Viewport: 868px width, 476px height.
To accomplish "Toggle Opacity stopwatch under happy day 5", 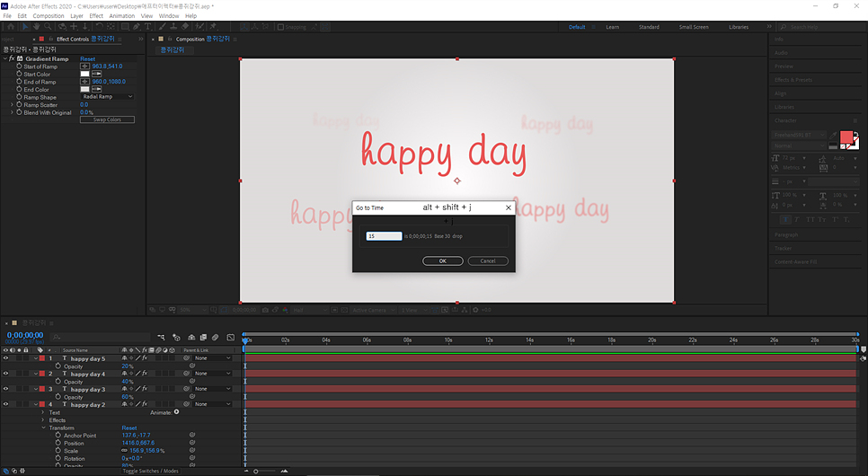I will (58, 366).
